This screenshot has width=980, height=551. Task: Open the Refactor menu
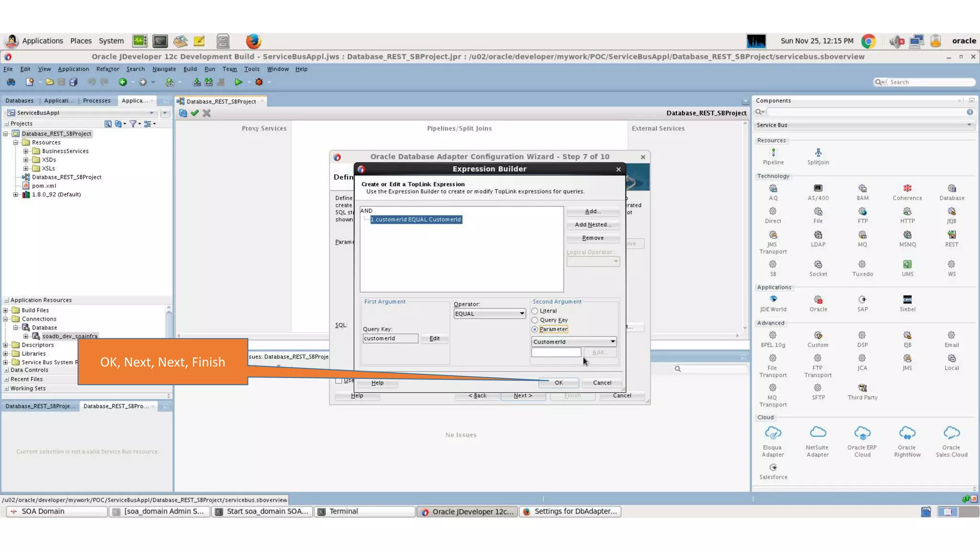click(108, 69)
